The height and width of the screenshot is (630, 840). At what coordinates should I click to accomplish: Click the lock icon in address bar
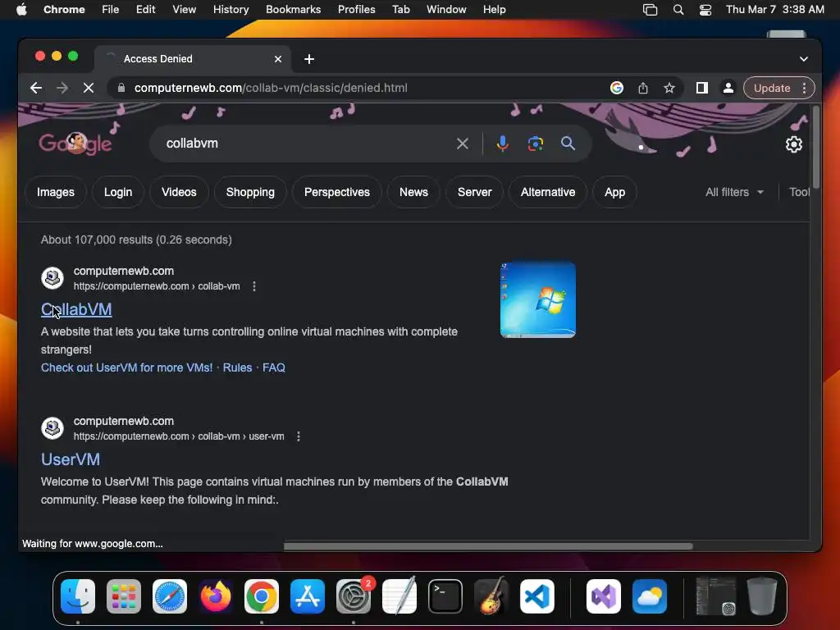121,88
